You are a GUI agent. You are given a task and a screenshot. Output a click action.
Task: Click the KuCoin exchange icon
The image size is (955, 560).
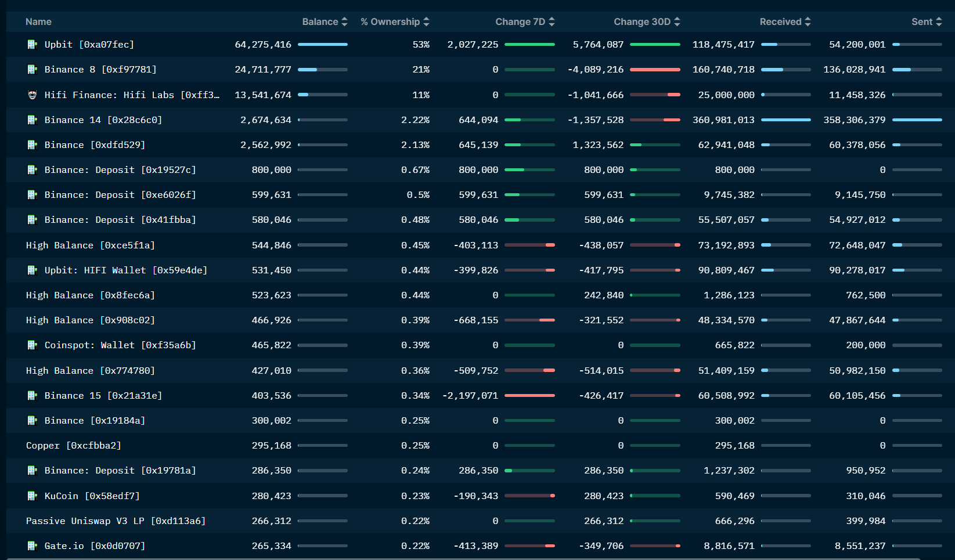[x=33, y=496]
